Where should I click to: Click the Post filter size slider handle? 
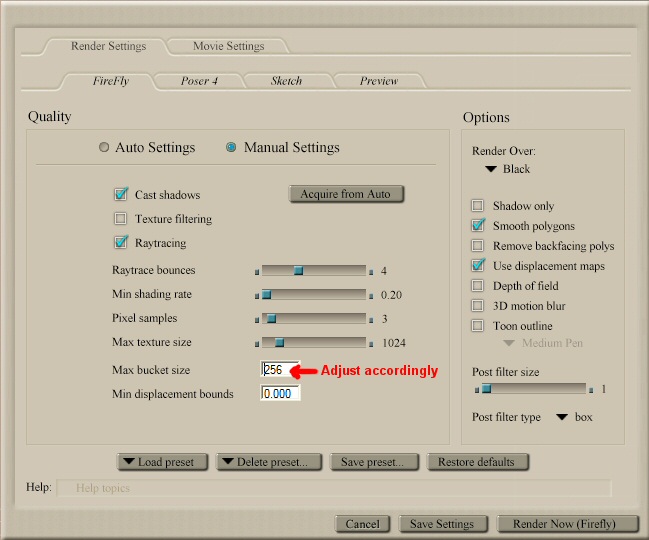click(x=487, y=389)
